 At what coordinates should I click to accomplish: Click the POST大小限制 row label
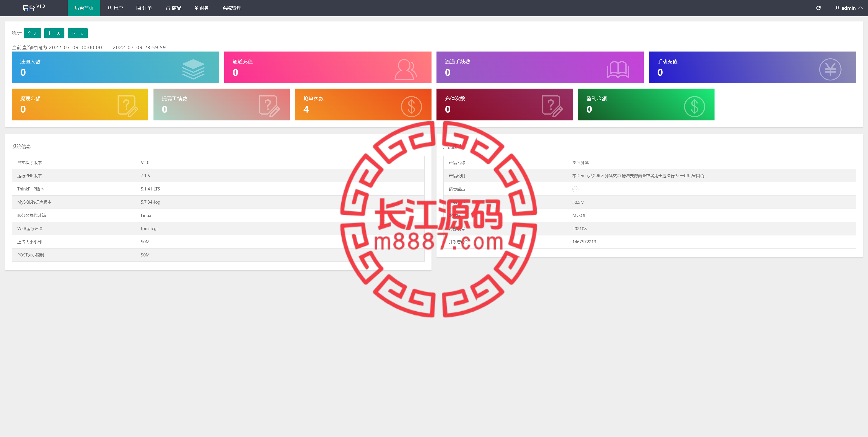tap(30, 255)
